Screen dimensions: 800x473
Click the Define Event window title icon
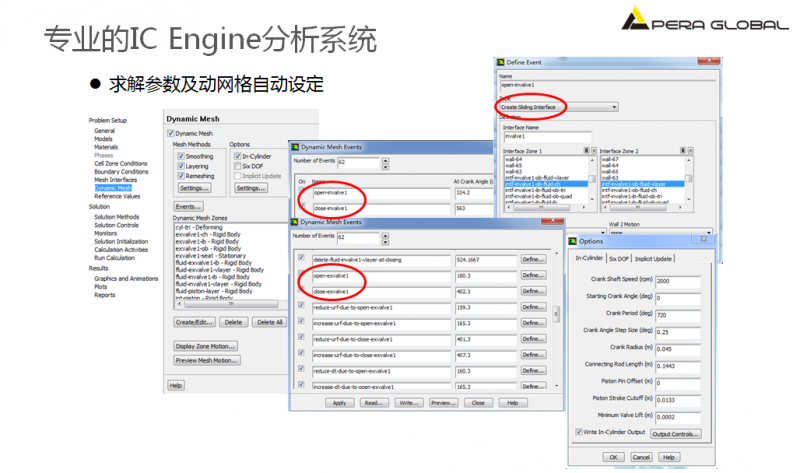(x=501, y=62)
